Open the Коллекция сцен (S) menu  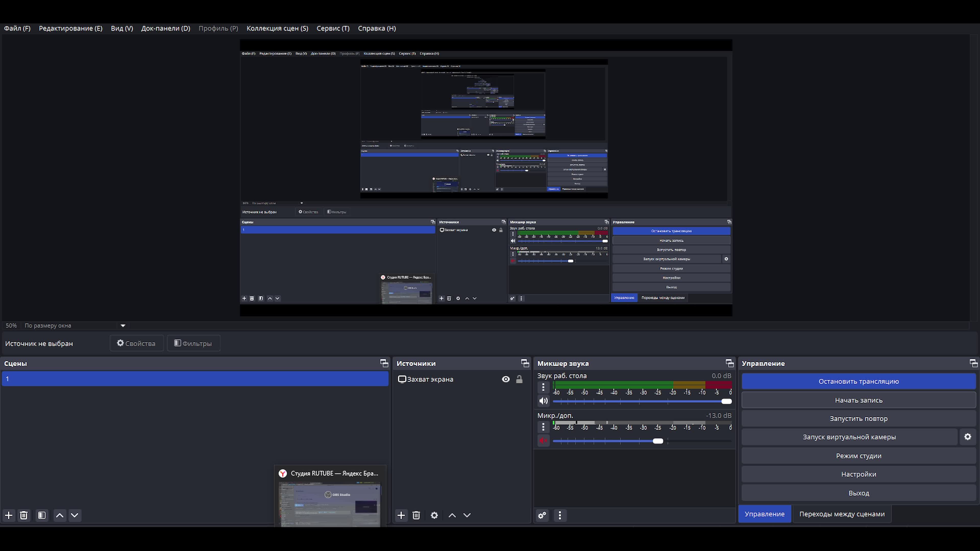coord(277,28)
